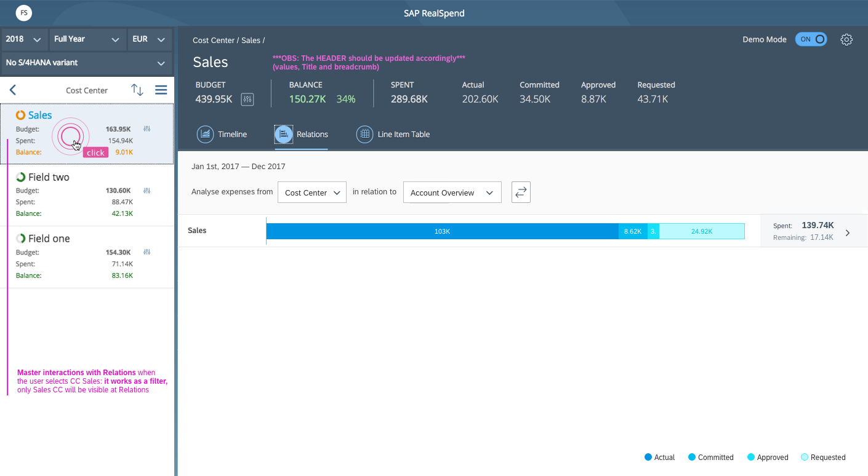Open the Account Overview relation dropdown
Image resolution: width=868 pixels, height=476 pixels.
(452, 192)
